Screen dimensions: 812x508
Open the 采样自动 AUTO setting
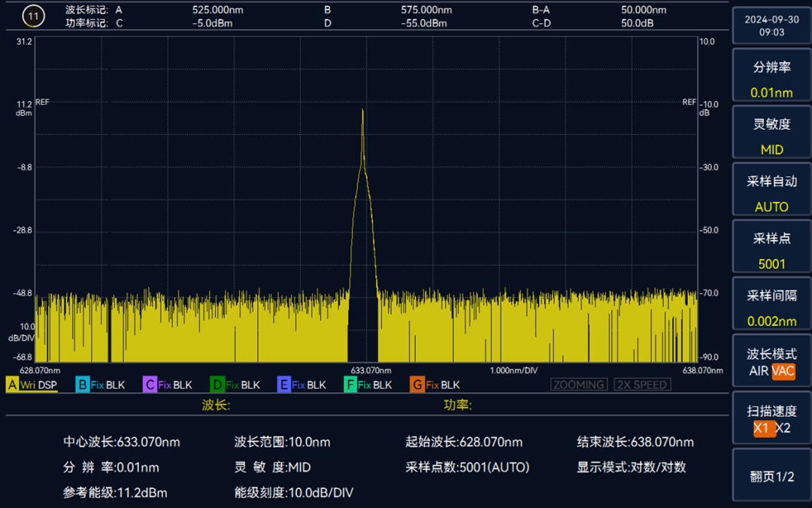[x=771, y=190]
